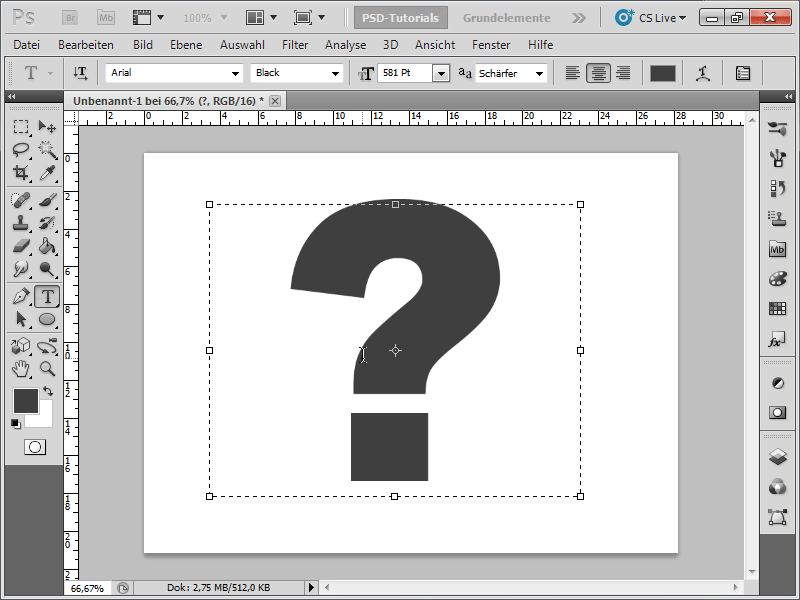
Task: Select the Dodge tool
Action: 47,269
